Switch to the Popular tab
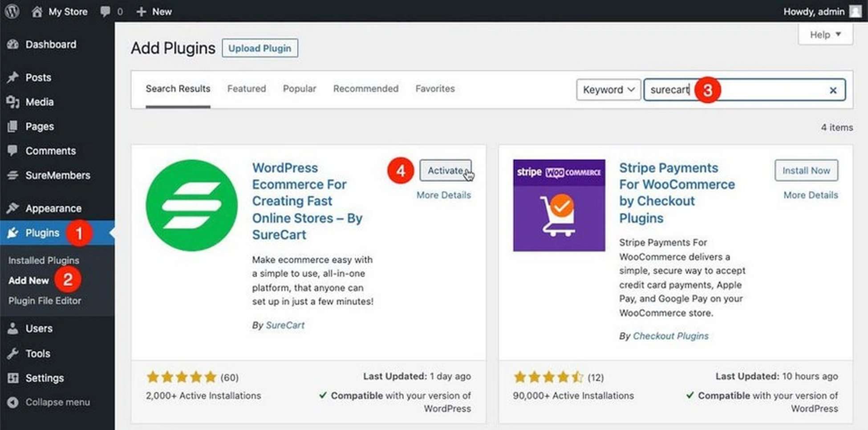868x430 pixels. pos(299,89)
